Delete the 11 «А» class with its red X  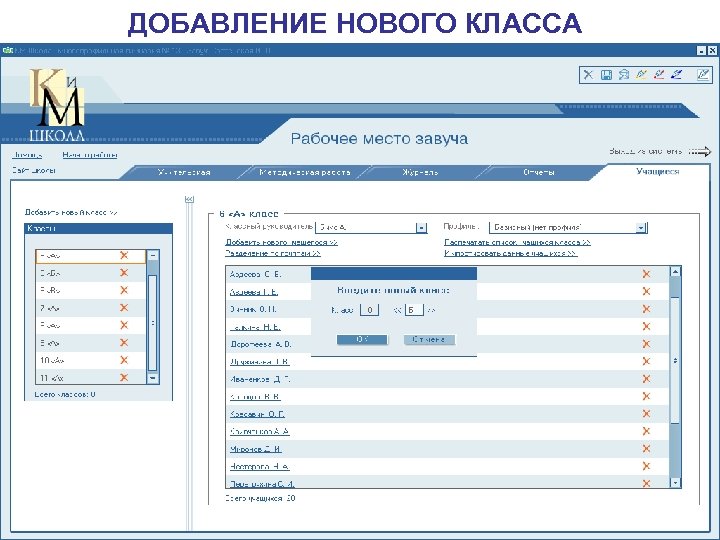(x=124, y=377)
